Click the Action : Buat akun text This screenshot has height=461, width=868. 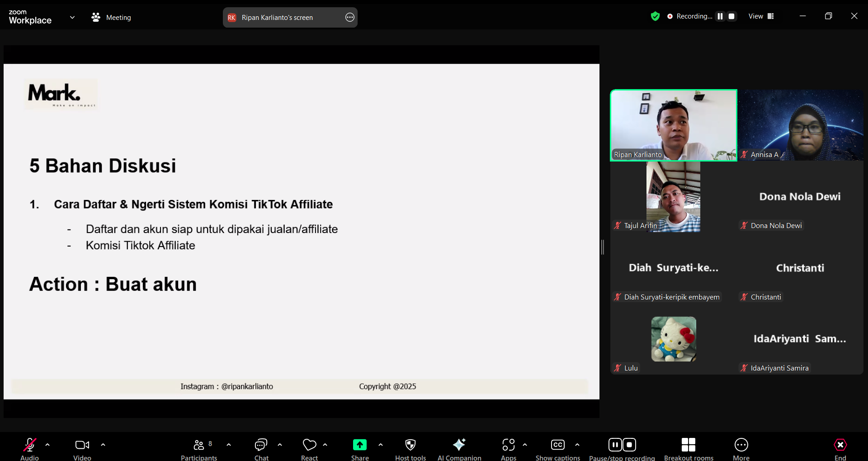pos(113,284)
